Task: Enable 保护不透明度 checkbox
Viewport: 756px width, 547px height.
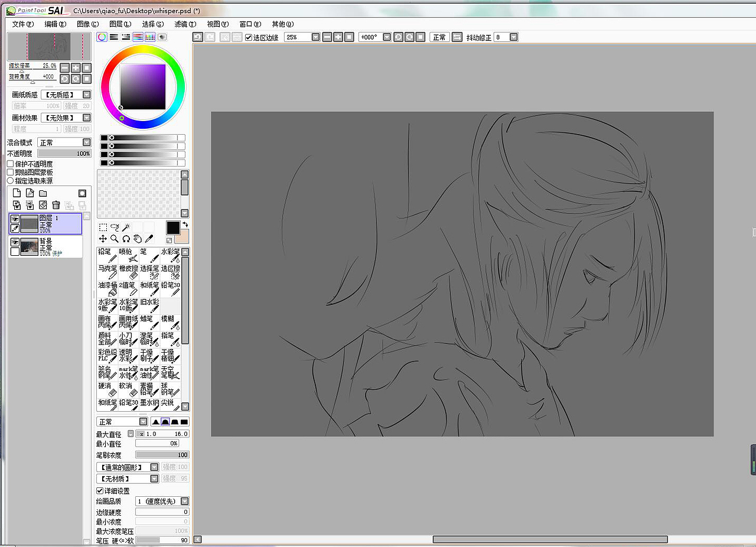Action: tap(10, 164)
